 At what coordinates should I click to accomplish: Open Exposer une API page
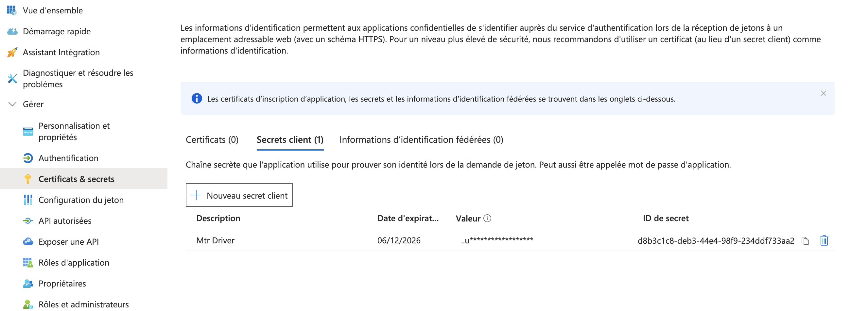[68, 242]
